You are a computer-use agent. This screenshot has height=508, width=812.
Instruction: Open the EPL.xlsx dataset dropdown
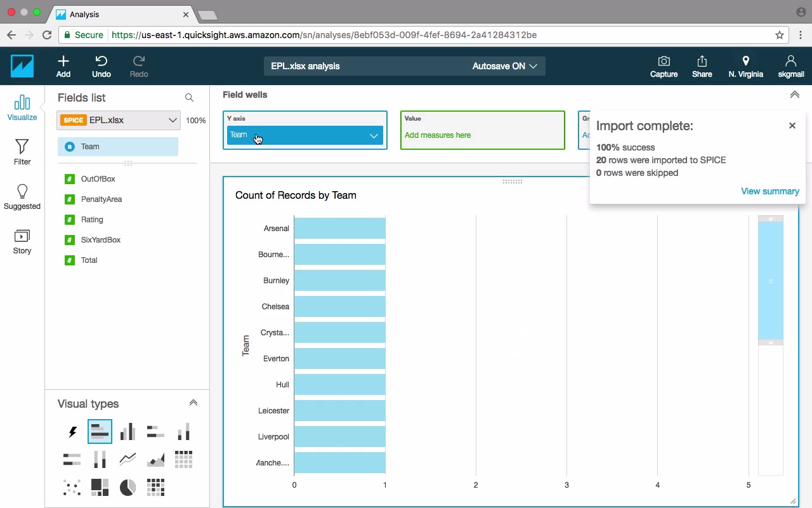(x=119, y=120)
